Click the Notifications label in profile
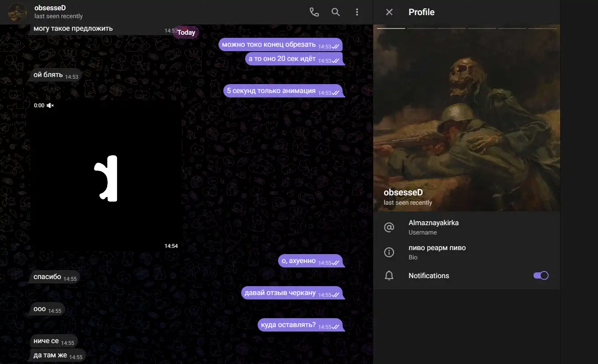The width and height of the screenshot is (598, 364). 429,276
